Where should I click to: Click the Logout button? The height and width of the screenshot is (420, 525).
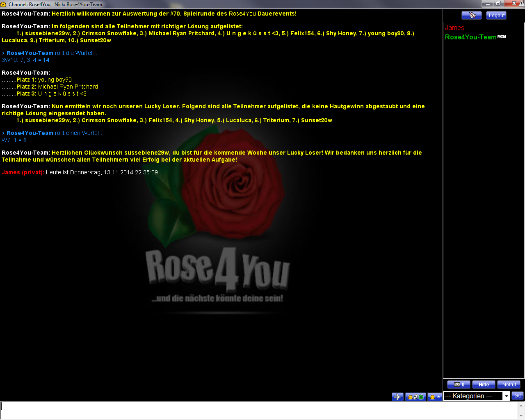[x=496, y=16]
